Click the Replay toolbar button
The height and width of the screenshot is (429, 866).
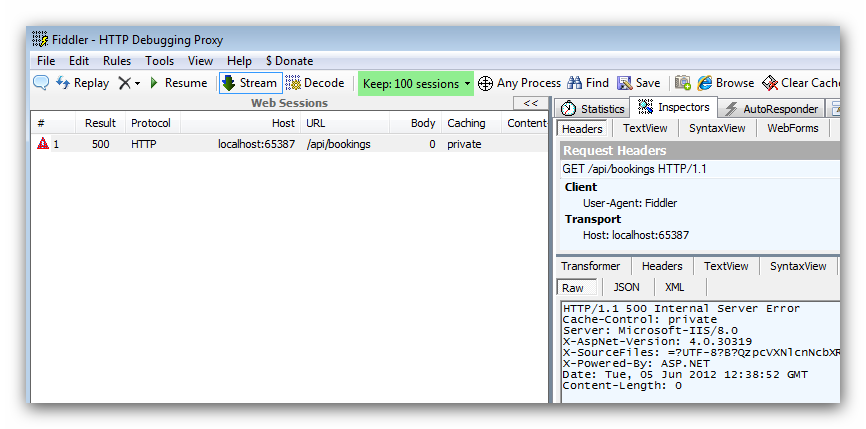pos(83,83)
